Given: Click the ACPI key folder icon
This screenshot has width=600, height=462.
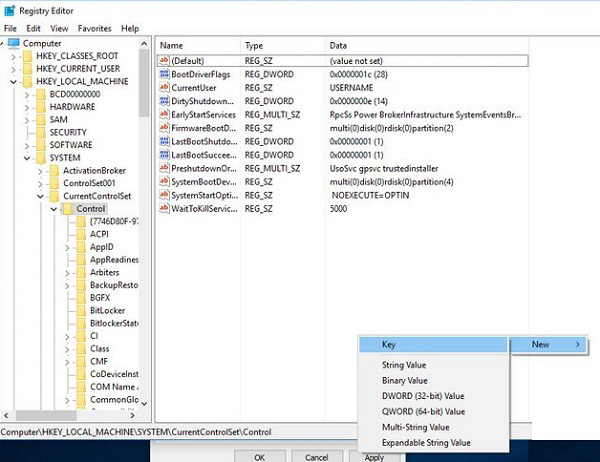Looking at the screenshot, I should pos(81,234).
